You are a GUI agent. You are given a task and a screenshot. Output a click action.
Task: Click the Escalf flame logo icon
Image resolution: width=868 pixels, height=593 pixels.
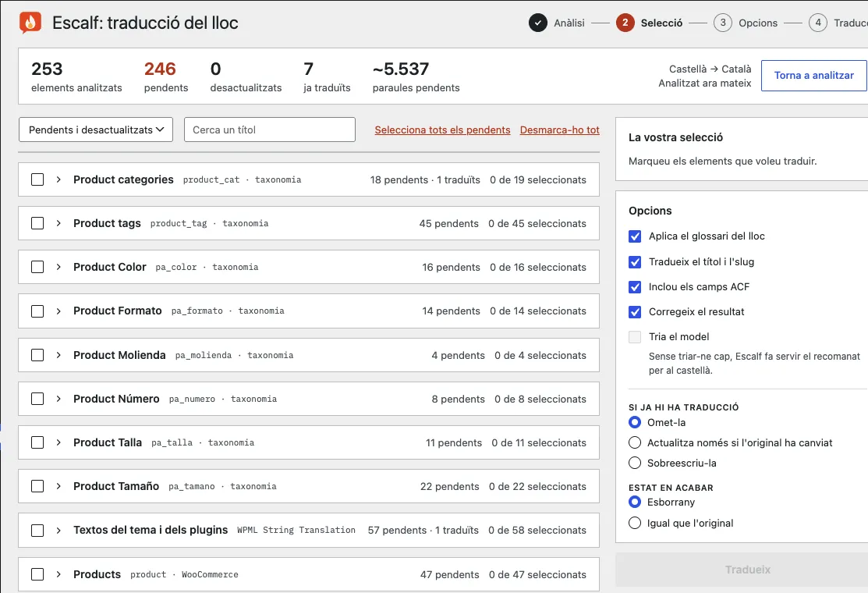tap(30, 22)
